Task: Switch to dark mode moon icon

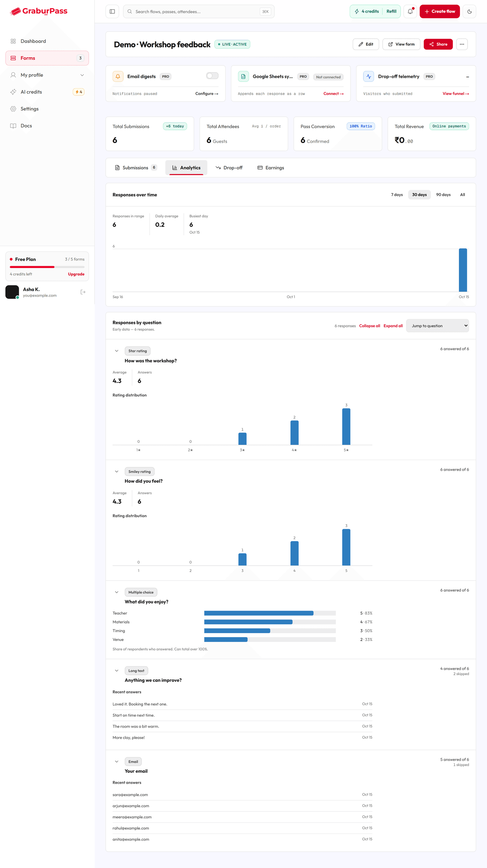Action: pos(469,12)
